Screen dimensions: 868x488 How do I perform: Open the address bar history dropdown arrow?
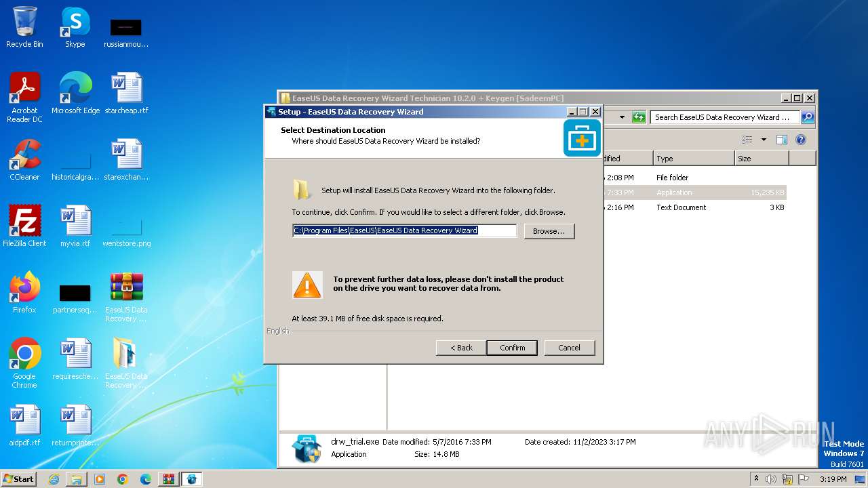coord(622,117)
